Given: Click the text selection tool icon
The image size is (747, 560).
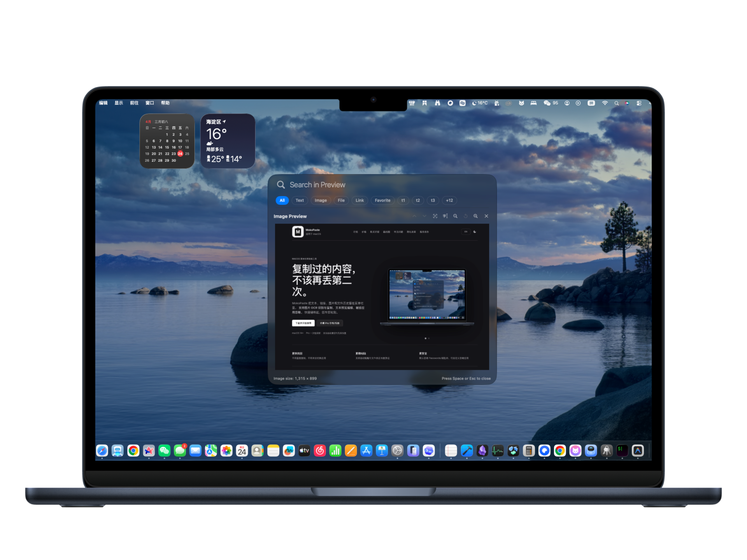Looking at the screenshot, I should [x=445, y=216].
